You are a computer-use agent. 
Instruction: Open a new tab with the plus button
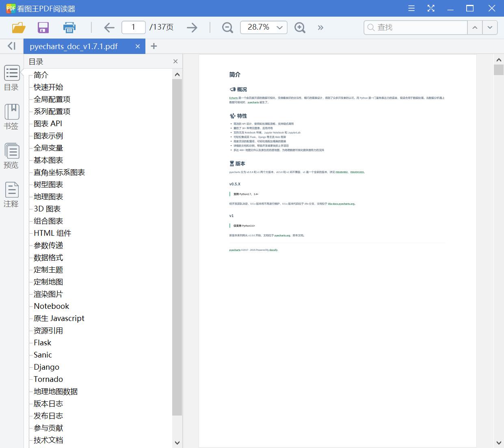(154, 46)
